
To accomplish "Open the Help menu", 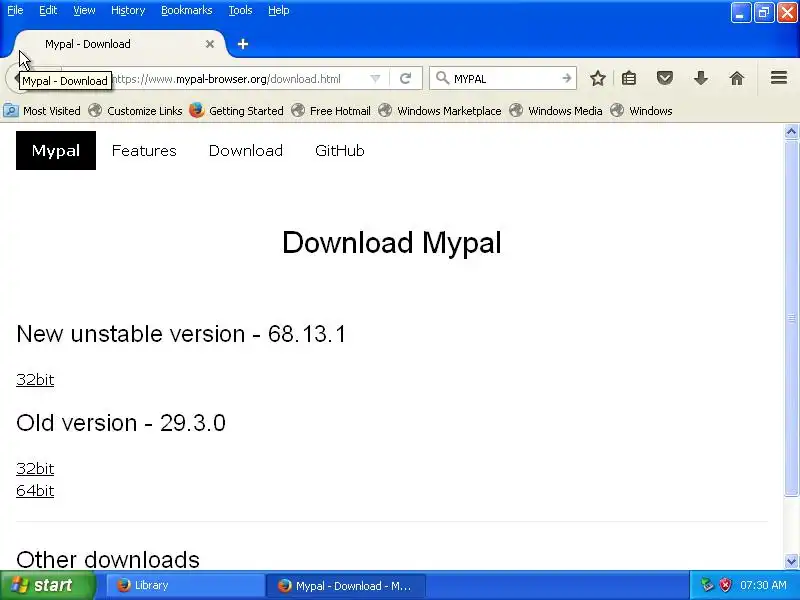I will tap(279, 10).
